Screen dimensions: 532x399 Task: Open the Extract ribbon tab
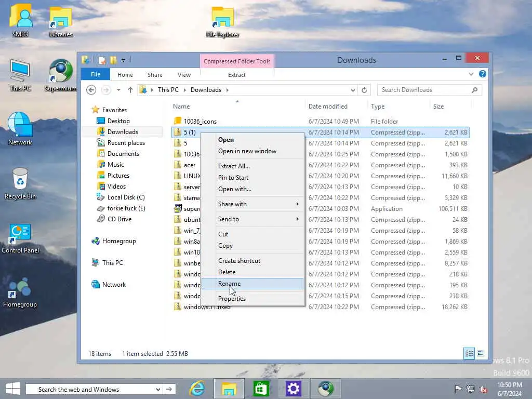tap(237, 75)
